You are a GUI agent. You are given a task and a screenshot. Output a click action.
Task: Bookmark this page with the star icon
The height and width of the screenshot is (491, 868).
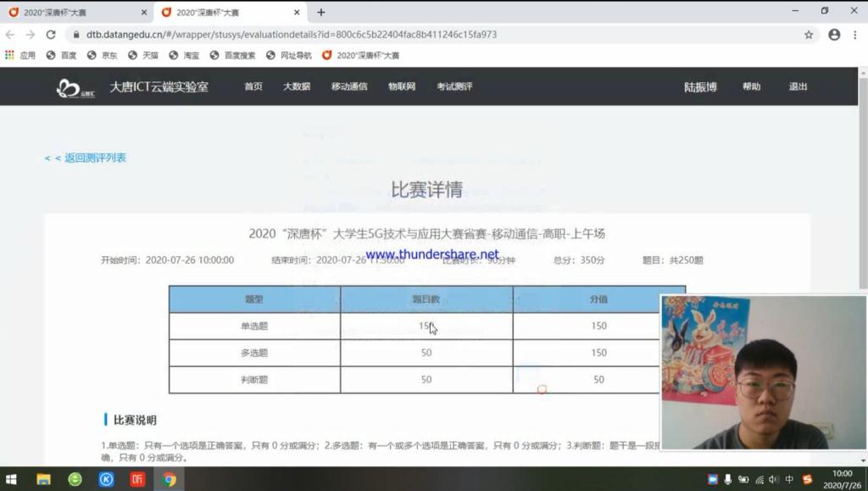point(809,35)
